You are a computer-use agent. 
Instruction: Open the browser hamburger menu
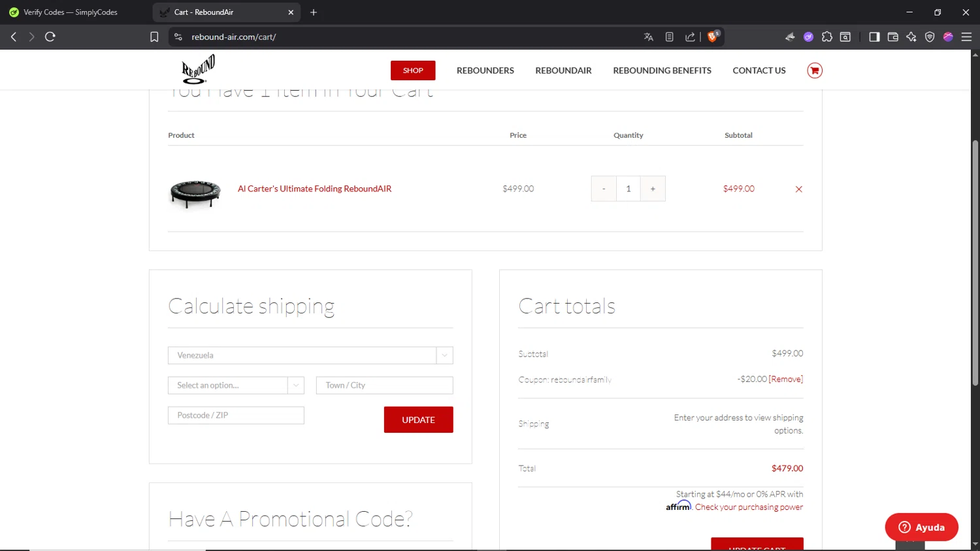click(x=966, y=37)
